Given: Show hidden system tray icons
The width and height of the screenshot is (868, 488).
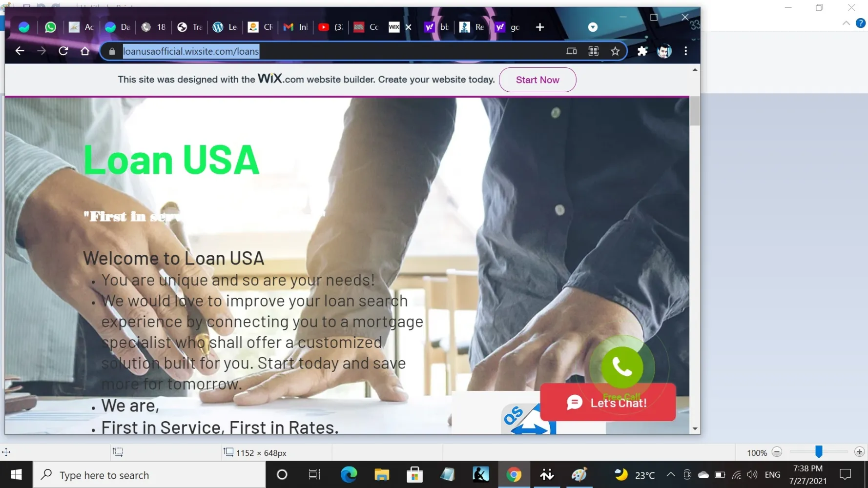Looking at the screenshot, I should tap(671, 474).
